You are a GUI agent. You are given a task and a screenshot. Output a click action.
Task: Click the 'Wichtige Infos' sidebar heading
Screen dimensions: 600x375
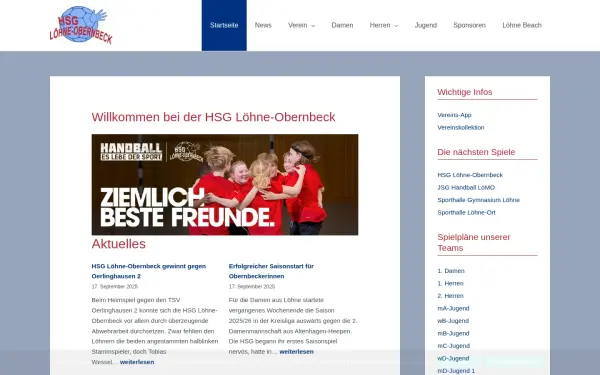pos(465,92)
